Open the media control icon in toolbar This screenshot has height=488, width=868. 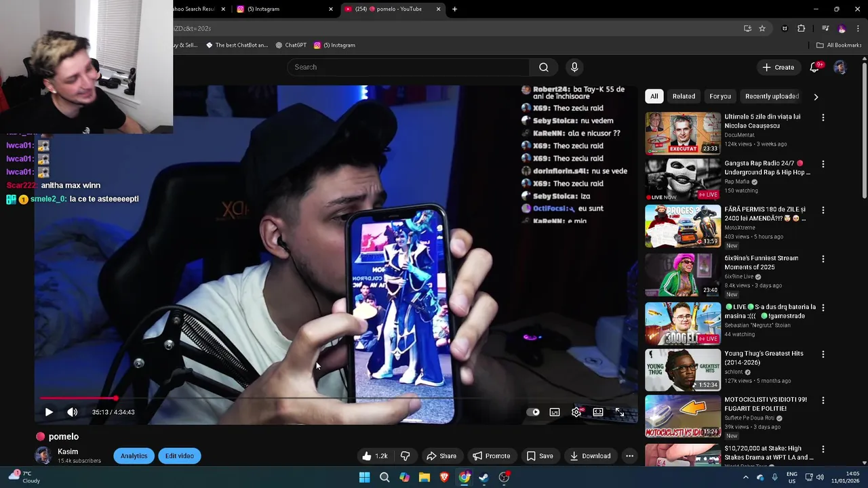coord(825,28)
